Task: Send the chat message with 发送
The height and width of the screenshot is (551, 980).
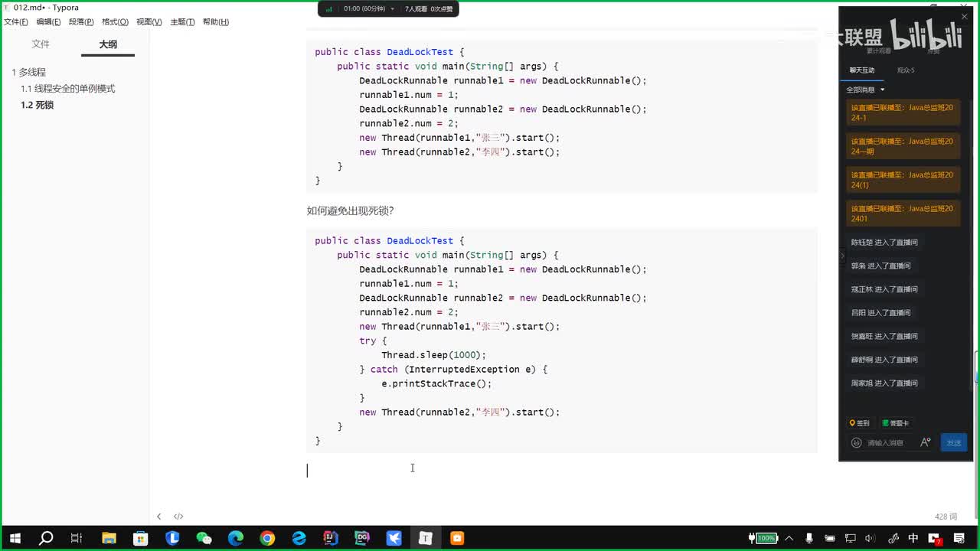Action: point(954,443)
